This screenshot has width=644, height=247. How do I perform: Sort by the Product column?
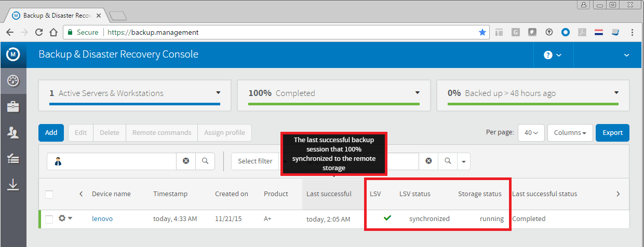click(276, 194)
